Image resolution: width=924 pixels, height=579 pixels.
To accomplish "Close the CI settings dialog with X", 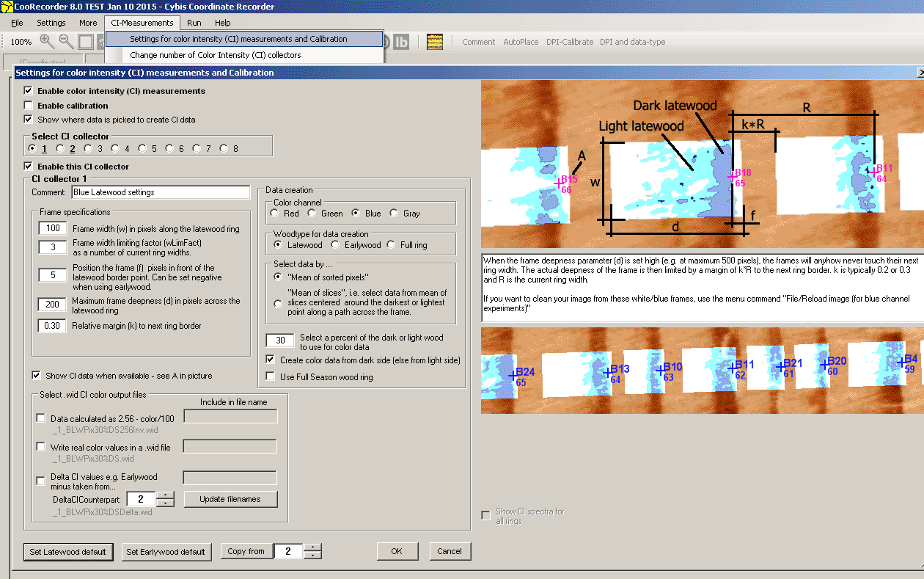I will tap(920, 73).
